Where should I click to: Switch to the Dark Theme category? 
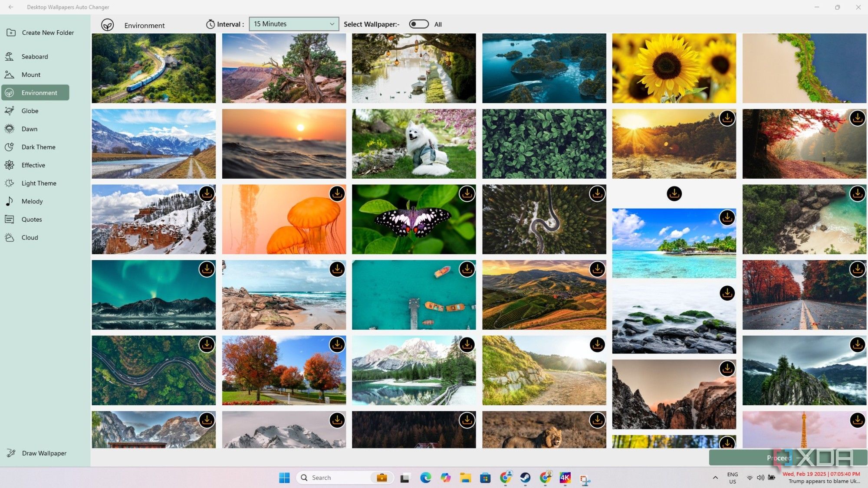[38, 147]
